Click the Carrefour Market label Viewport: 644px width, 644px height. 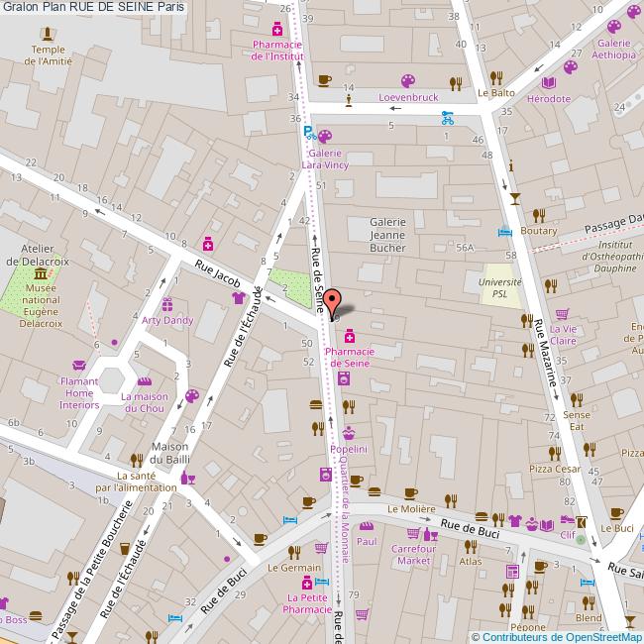coord(413,554)
